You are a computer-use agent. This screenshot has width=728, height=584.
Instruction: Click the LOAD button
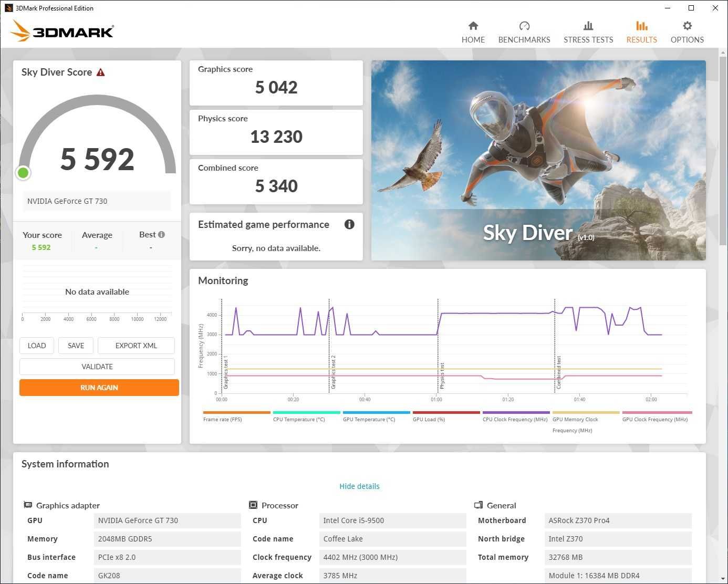coord(37,346)
